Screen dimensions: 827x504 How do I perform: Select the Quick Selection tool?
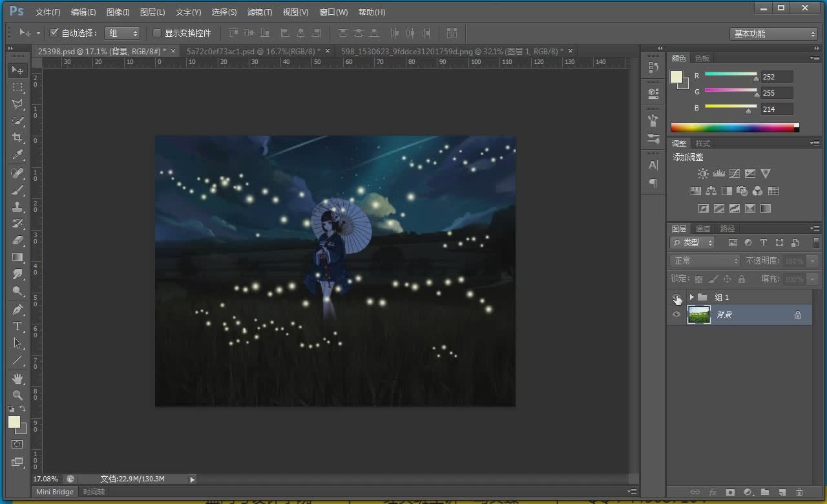17,121
